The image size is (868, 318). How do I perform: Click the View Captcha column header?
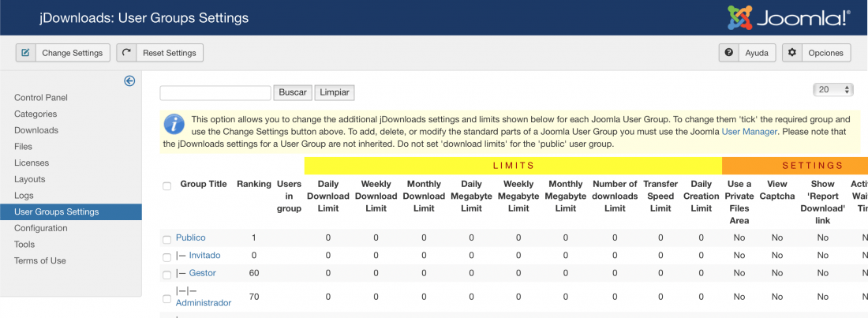tap(777, 190)
